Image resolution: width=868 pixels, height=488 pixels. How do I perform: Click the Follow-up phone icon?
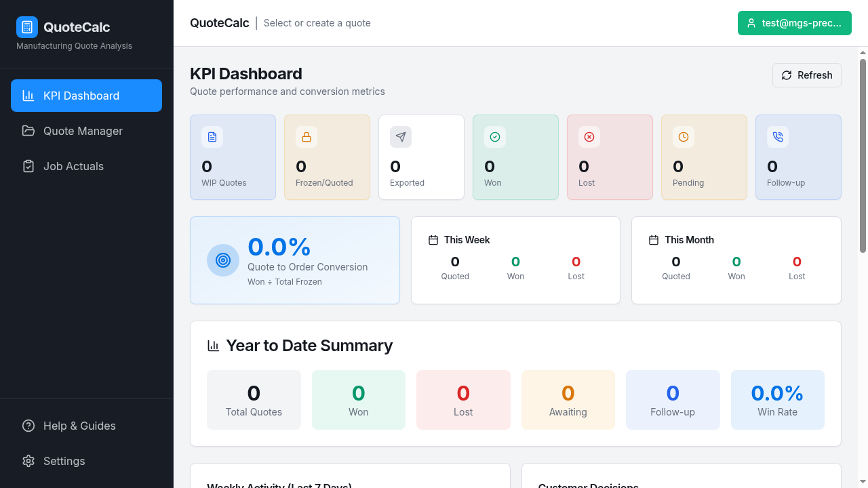pyautogui.click(x=778, y=137)
